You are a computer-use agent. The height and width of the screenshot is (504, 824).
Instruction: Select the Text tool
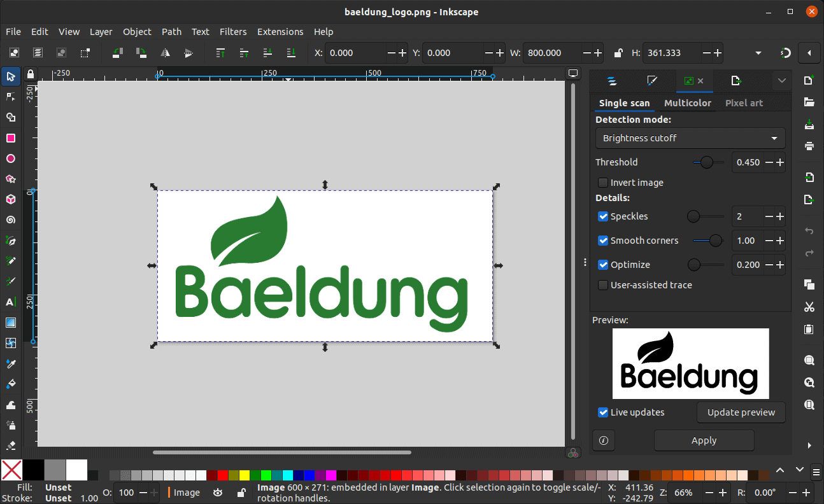10,302
